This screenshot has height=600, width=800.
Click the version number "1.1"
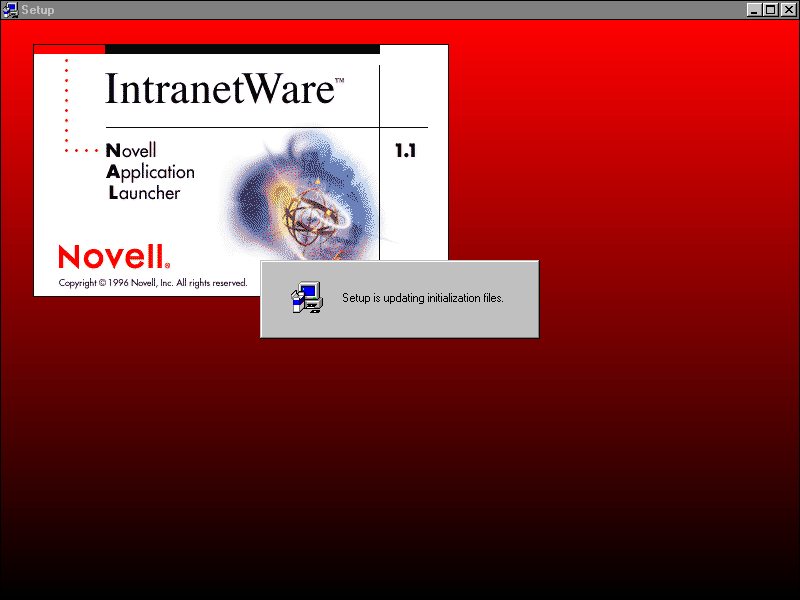[406, 151]
